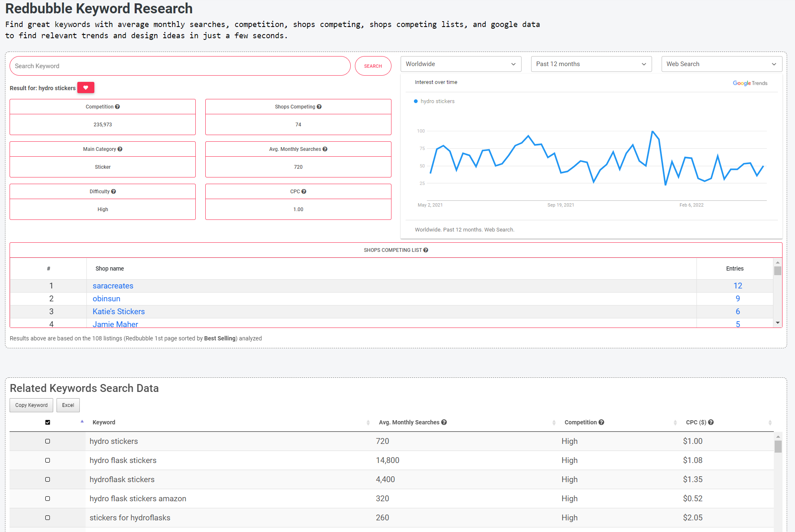Open Shops Competing help icon
Viewport: 795px width, 532px height.
click(319, 107)
